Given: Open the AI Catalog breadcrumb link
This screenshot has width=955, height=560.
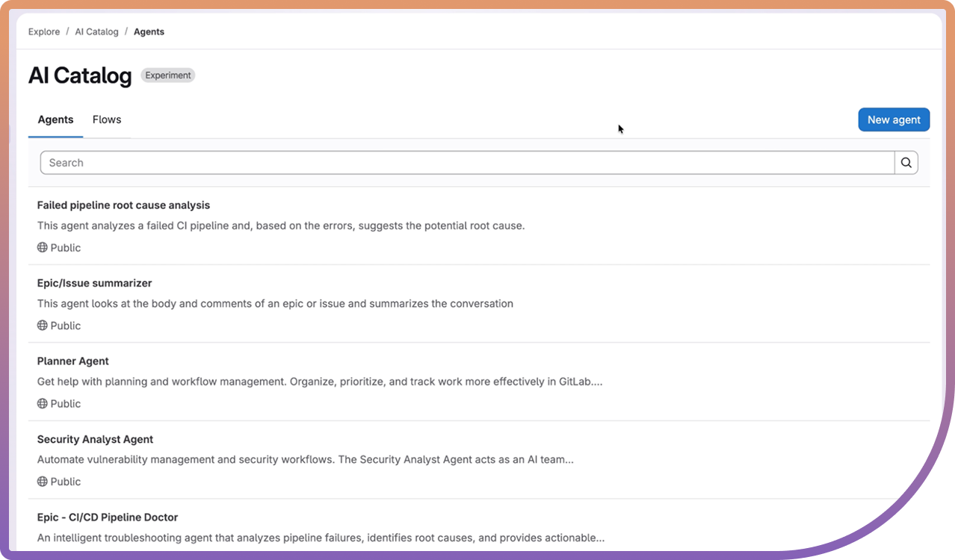Looking at the screenshot, I should (x=96, y=31).
